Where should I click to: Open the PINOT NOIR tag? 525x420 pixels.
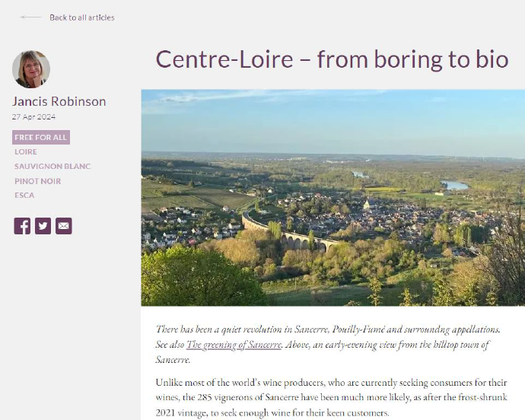38,181
